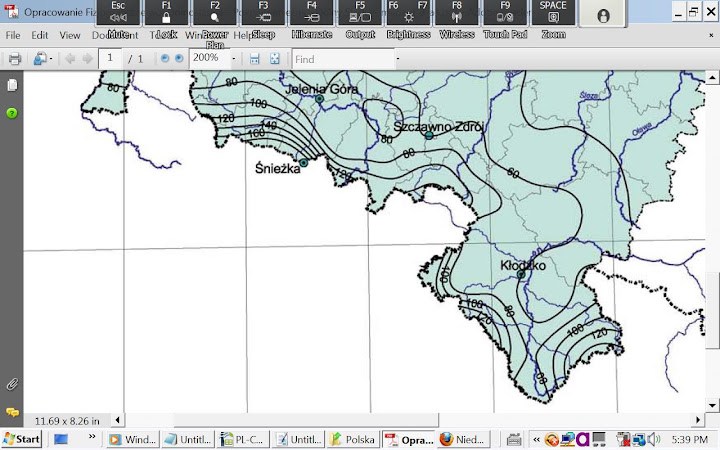Open the Attachments paperclip panel
Screen dimensions: 720x450
(x=12, y=384)
